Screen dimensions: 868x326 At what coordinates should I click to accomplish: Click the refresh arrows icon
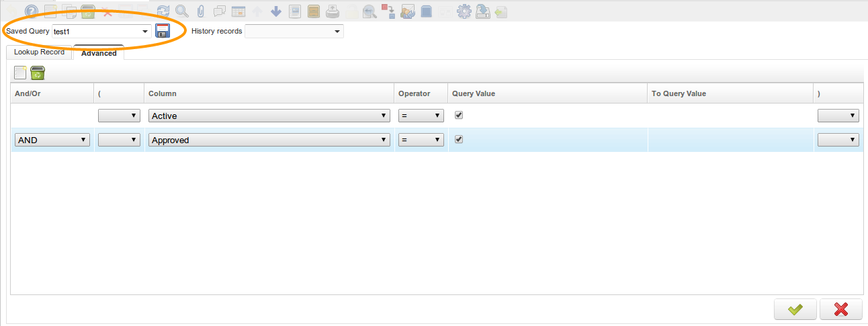pyautogui.click(x=163, y=11)
